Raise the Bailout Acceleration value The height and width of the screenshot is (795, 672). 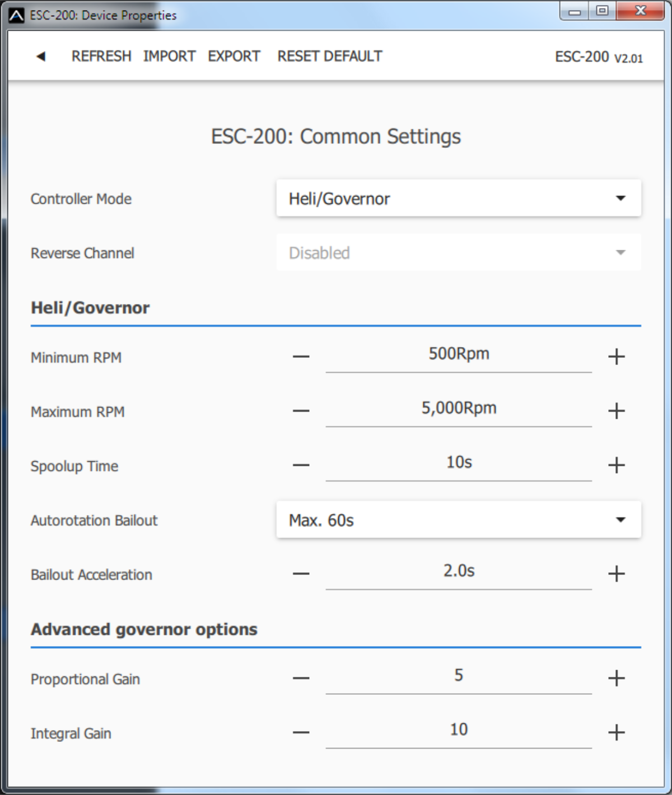click(616, 574)
